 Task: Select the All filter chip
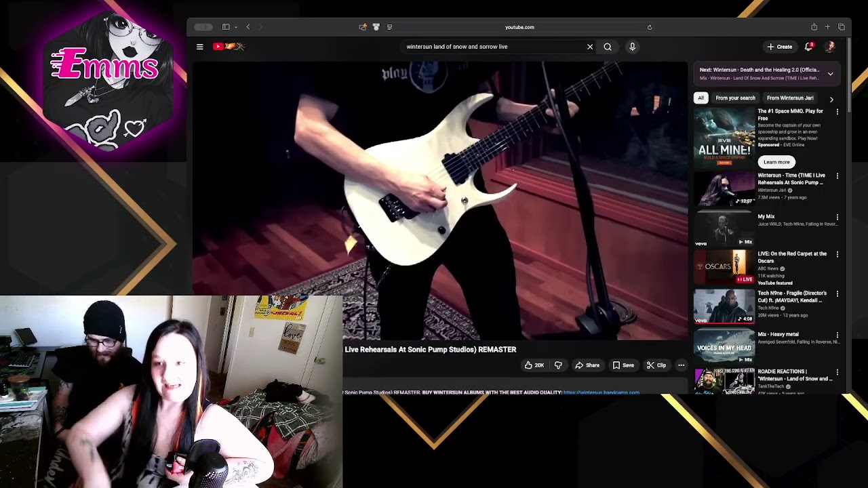(x=701, y=98)
